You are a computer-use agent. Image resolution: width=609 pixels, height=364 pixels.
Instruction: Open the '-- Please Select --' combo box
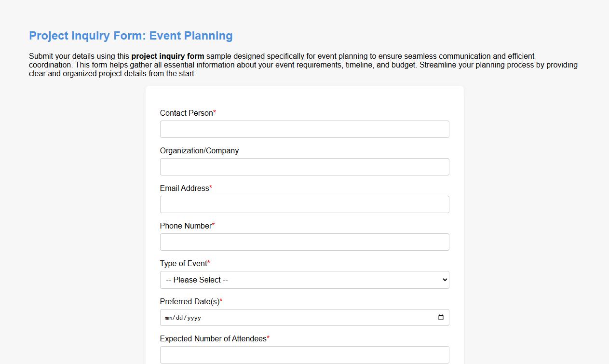304,280
